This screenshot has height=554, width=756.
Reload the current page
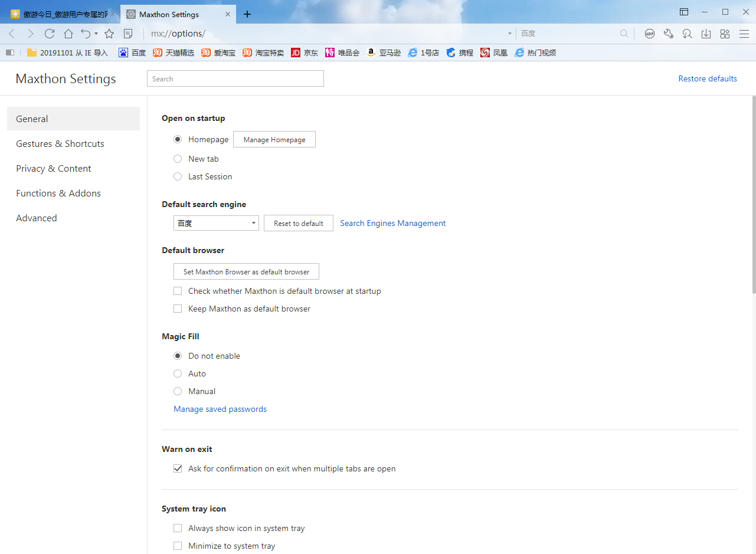pyautogui.click(x=50, y=34)
